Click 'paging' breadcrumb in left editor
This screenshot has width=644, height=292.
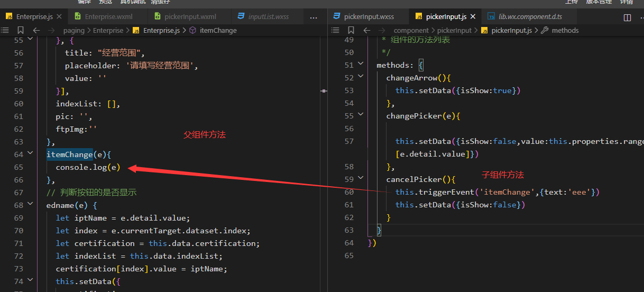coord(74,30)
